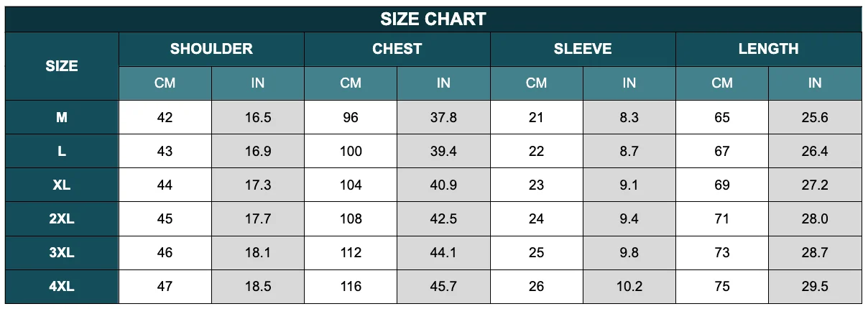
Task: Click the length value 71 cell
Action: (722, 218)
